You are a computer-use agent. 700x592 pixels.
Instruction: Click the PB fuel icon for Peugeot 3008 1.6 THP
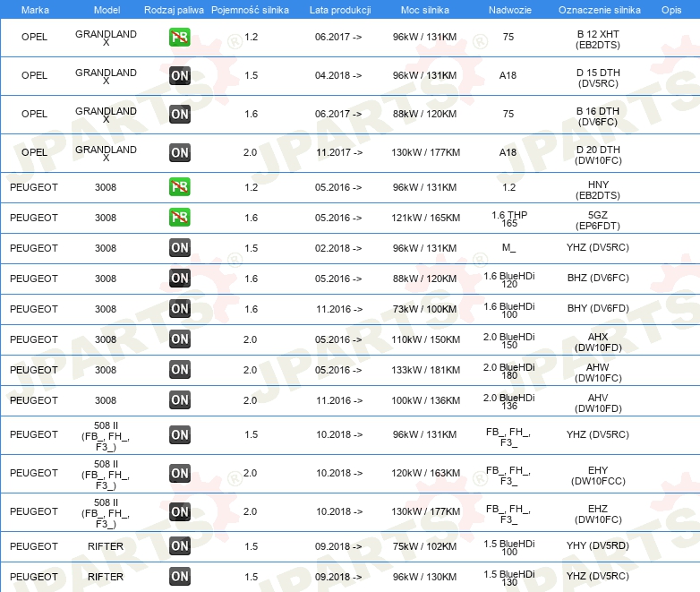coord(180,217)
